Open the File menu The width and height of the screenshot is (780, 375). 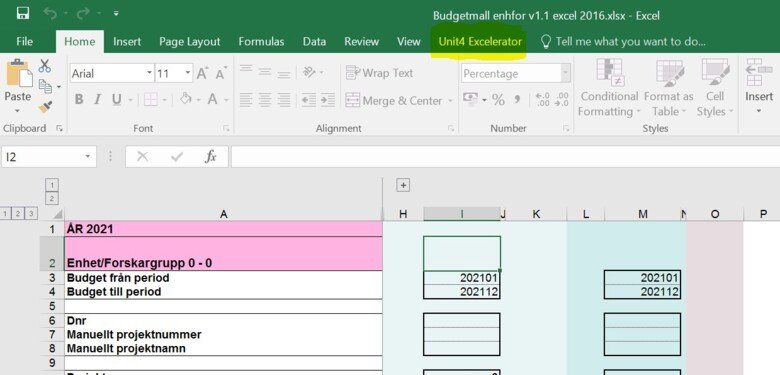click(24, 42)
